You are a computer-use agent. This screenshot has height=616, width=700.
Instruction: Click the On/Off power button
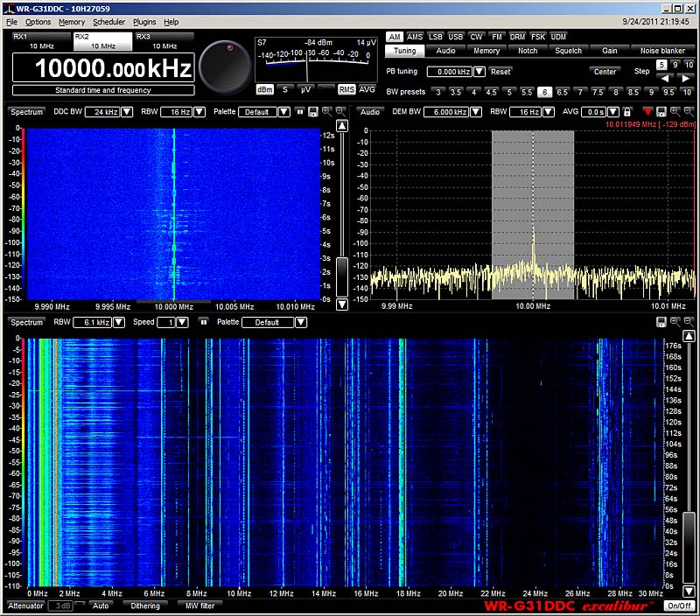point(679,605)
